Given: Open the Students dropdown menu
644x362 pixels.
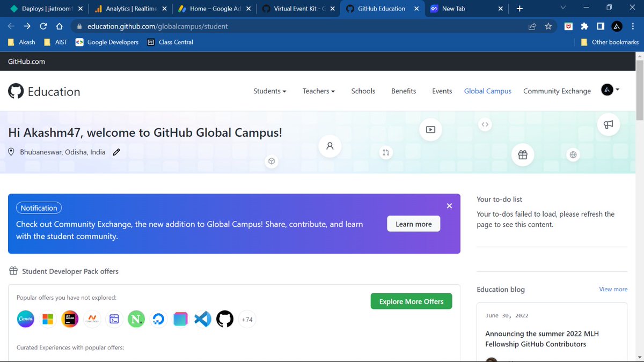Looking at the screenshot, I should (270, 91).
